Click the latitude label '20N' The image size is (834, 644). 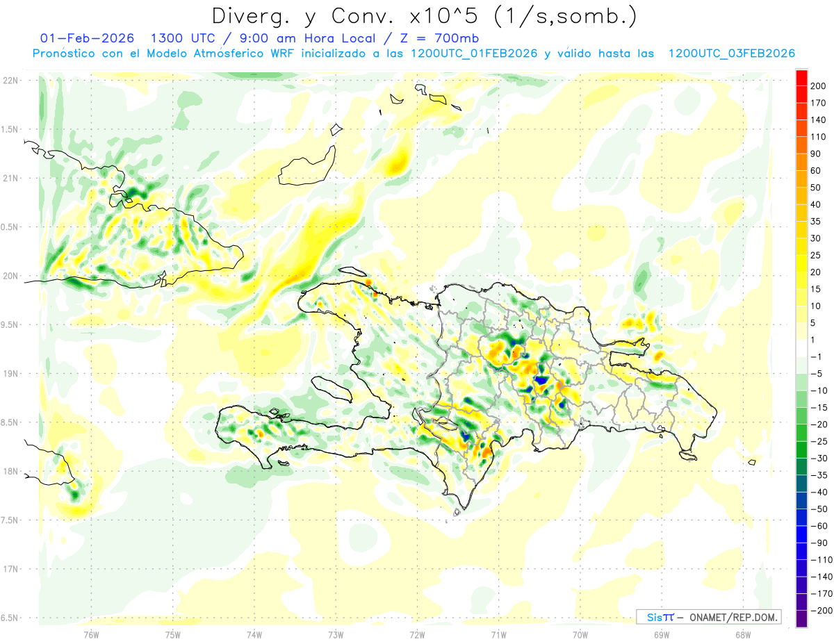(10, 276)
